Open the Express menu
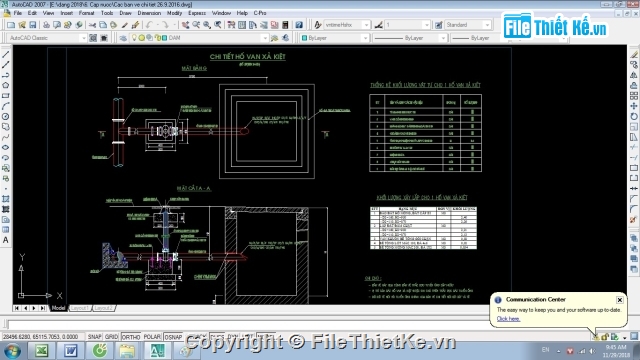640x360 pixels. tap(197, 13)
